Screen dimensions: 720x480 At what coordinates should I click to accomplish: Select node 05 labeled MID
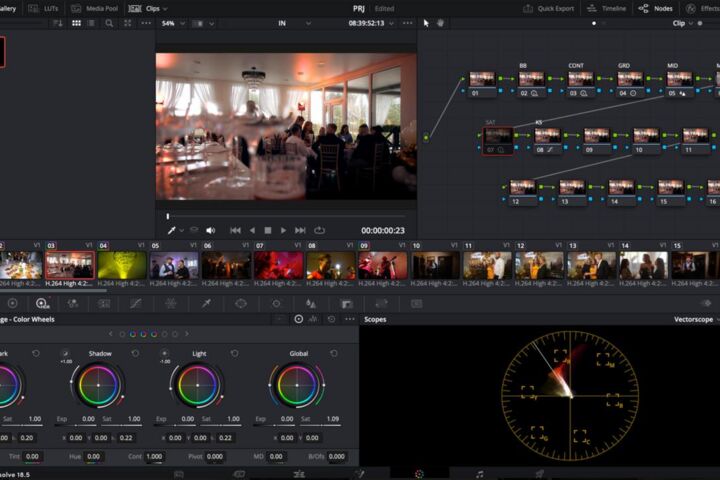680,83
